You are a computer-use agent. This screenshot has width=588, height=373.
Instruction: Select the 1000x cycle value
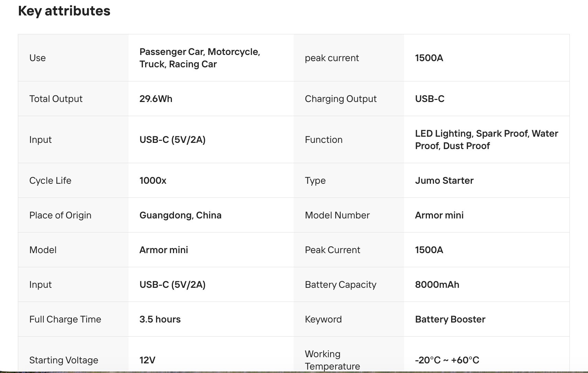153,181
